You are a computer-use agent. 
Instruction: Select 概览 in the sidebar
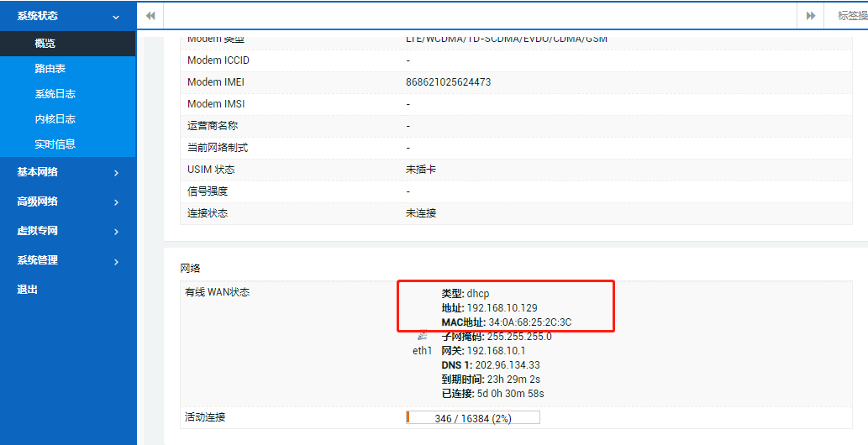45,44
